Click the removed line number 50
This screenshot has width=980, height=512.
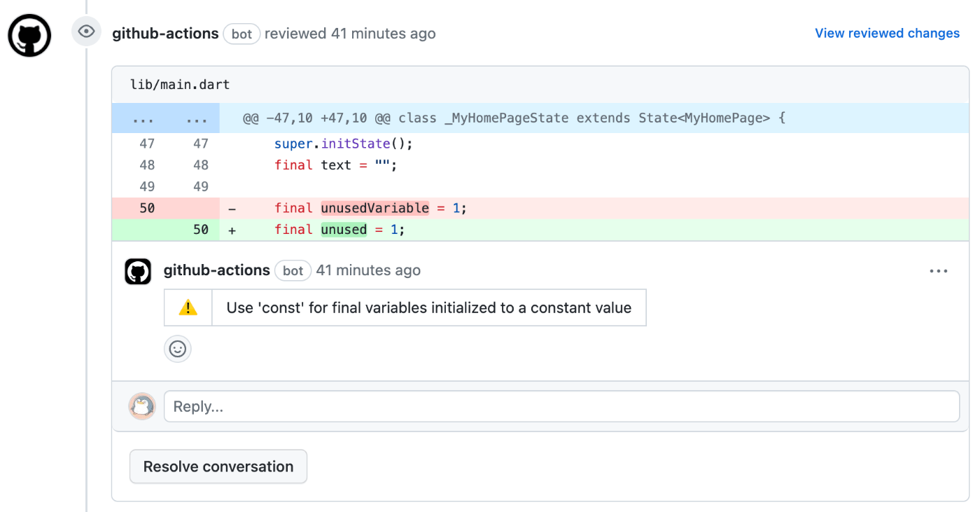147,208
